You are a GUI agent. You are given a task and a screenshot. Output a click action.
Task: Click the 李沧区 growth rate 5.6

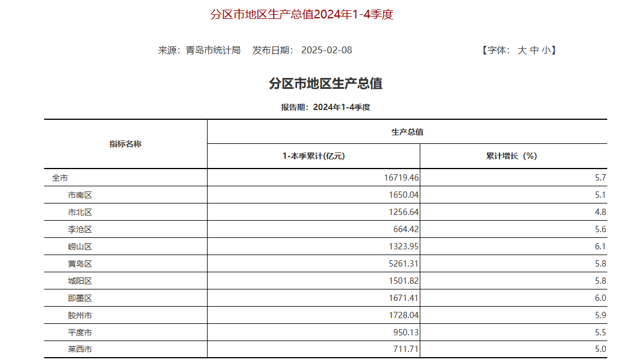coord(600,229)
